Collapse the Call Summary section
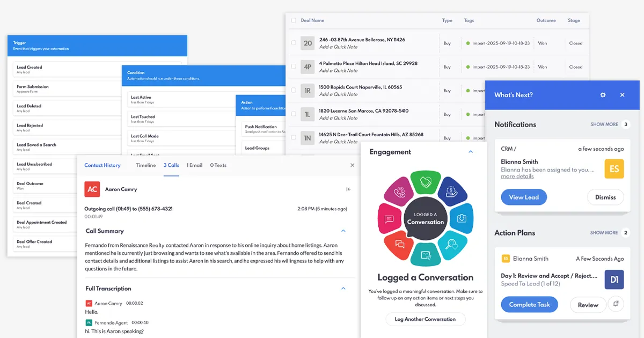 (343, 231)
